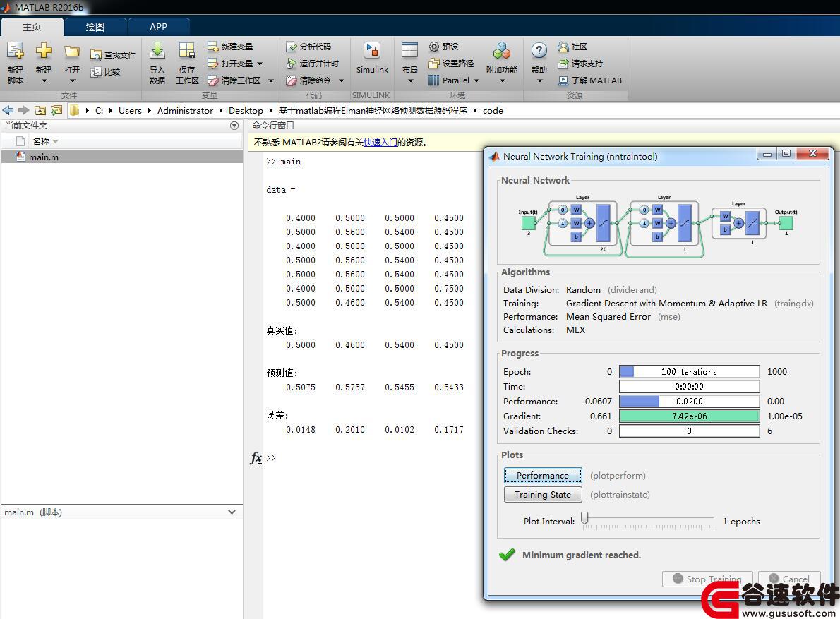Image resolution: width=840 pixels, height=619 pixels.
Task: Open the Getting Started (快速入门) link
Action: click(x=380, y=143)
